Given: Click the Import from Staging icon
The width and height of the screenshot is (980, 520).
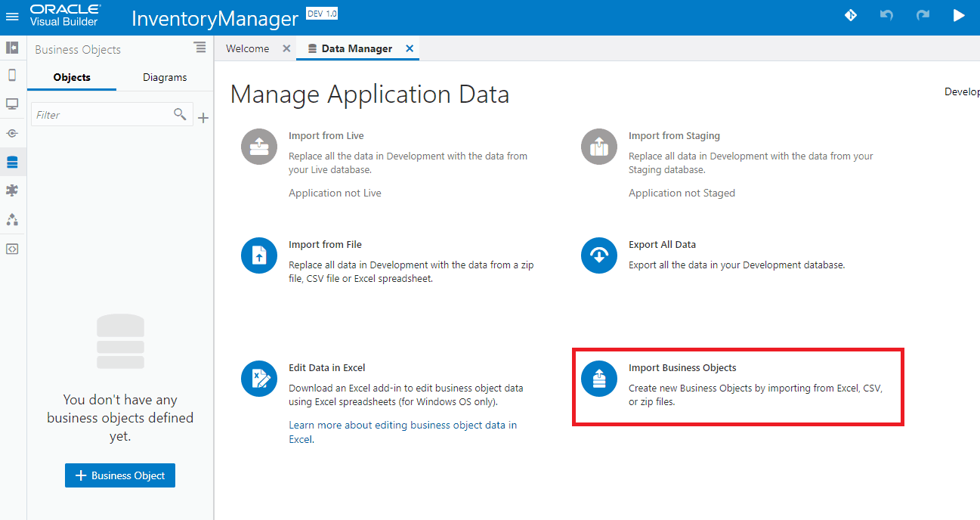Looking at the screenshot, I should pyautogui.click(x=599, y=147).
